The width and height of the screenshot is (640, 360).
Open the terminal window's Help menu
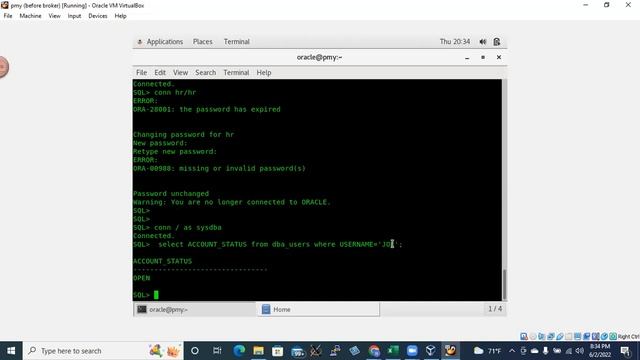[264, 73]
